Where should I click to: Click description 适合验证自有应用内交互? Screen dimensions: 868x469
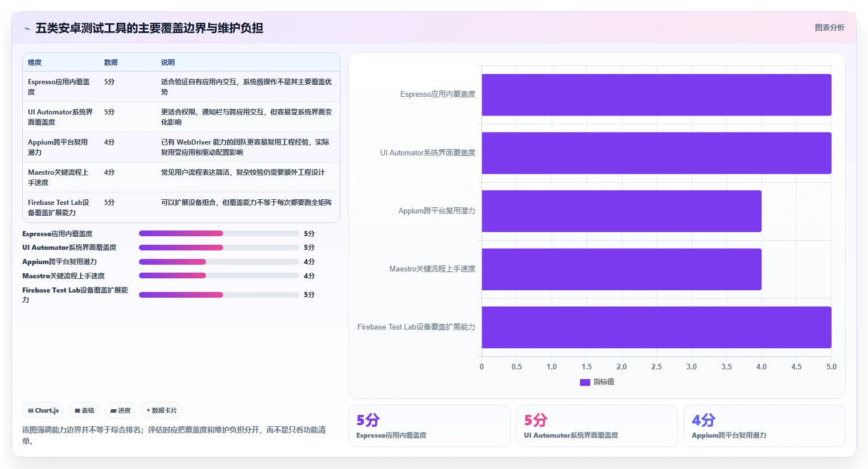pyautogui.click(x=246, y=87)
